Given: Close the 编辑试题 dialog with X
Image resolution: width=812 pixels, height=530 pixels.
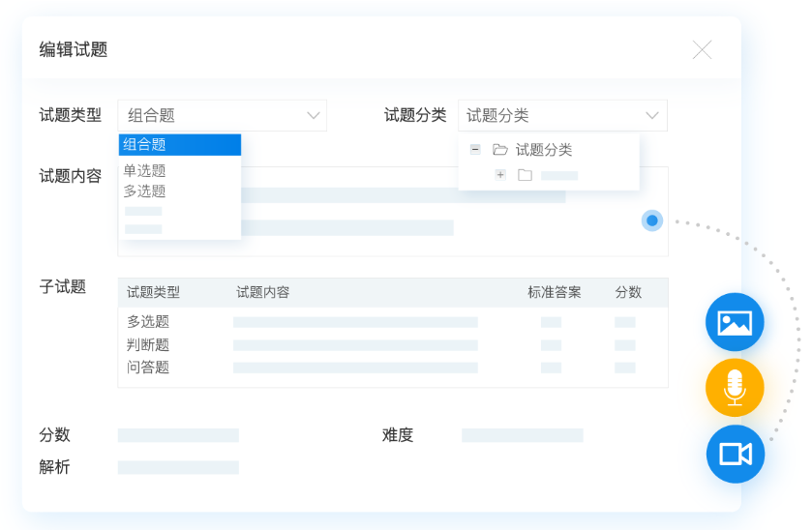Looking at the screenshot, I should tap(702, 50).
